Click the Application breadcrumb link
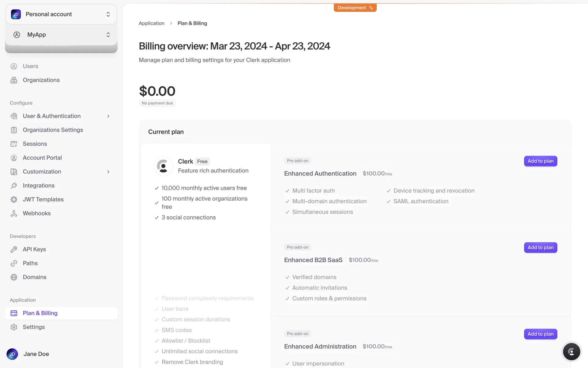 click(x=152, y=23)
